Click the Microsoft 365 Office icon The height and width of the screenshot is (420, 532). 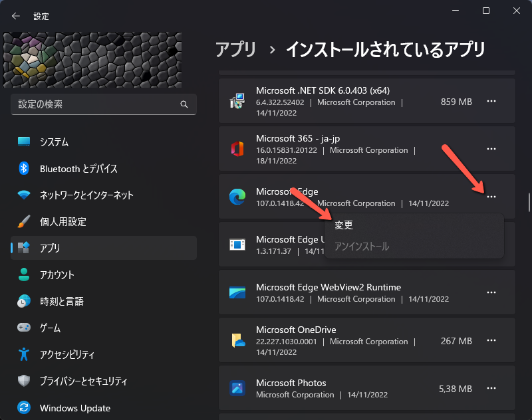pyautogui.click(x=237, y=149)
